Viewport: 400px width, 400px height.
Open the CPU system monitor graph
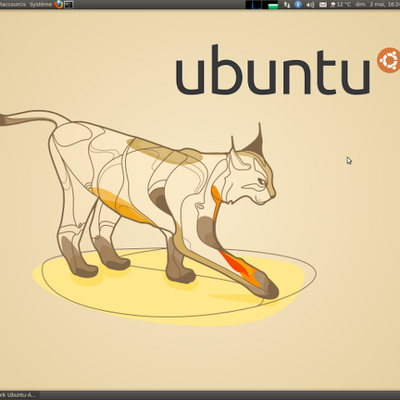click(253, 5)
